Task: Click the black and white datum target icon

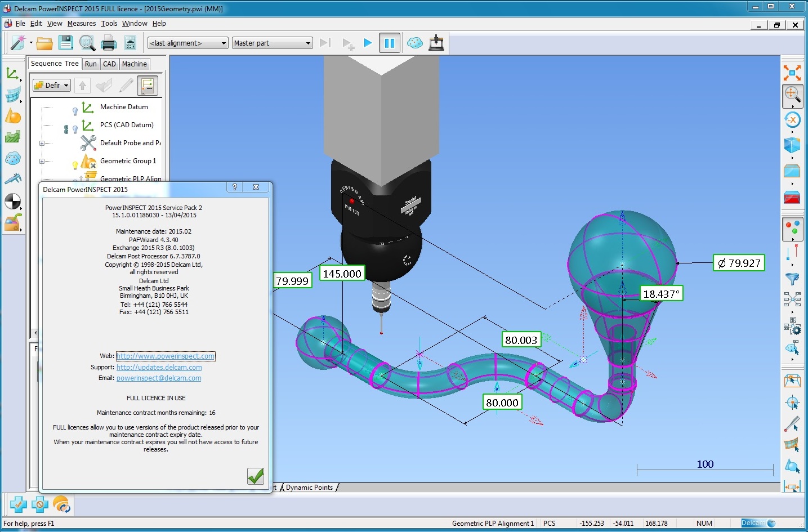Action: (x=12, y=201)
